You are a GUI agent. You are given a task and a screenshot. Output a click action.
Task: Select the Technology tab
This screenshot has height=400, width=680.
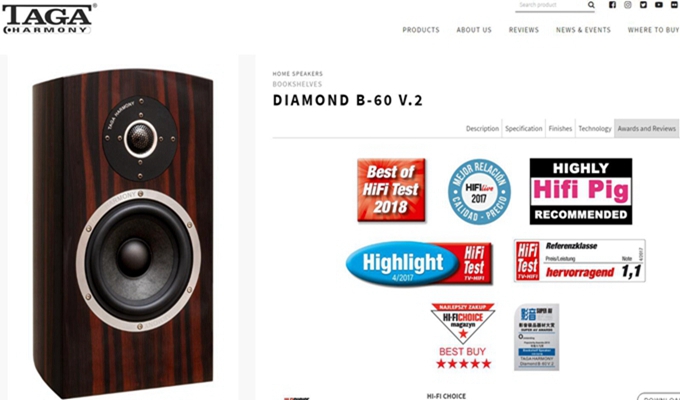595,128
